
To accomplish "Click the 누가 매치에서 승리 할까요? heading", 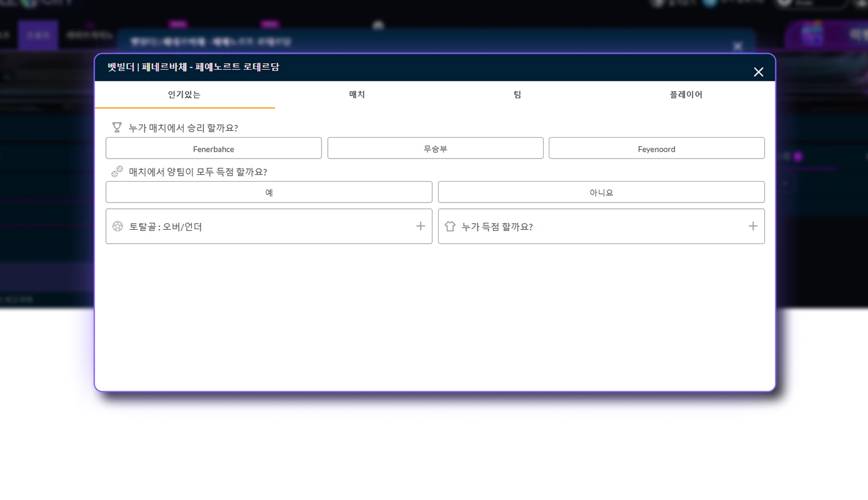I will [x=183, y=128].
